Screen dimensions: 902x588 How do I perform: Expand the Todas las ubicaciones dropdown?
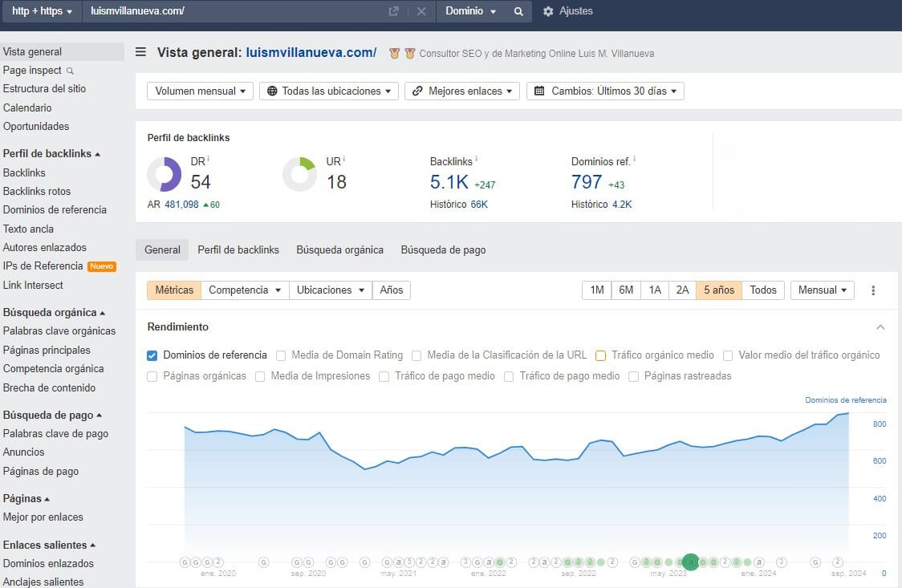328,91
